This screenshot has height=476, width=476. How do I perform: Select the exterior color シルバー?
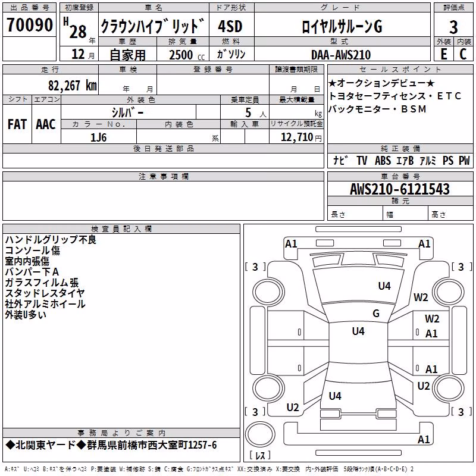pyautogui.click(x=128, y=112)
